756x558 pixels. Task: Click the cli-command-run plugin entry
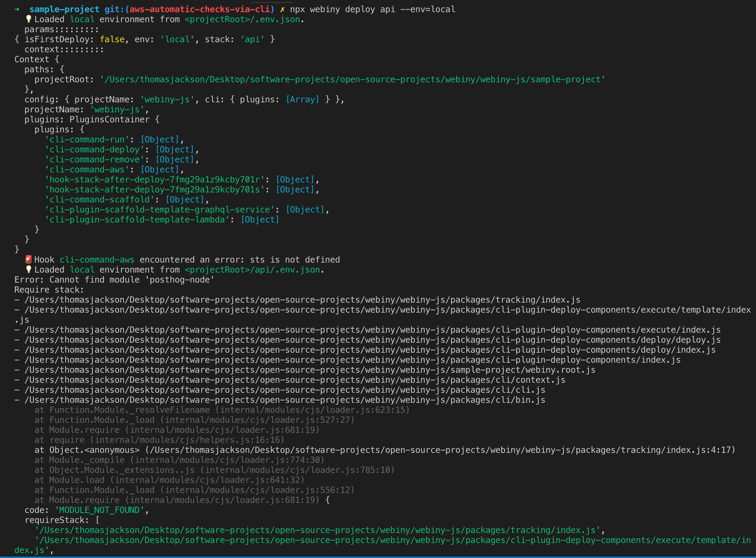pyautogui.click(x=87, y=139)
